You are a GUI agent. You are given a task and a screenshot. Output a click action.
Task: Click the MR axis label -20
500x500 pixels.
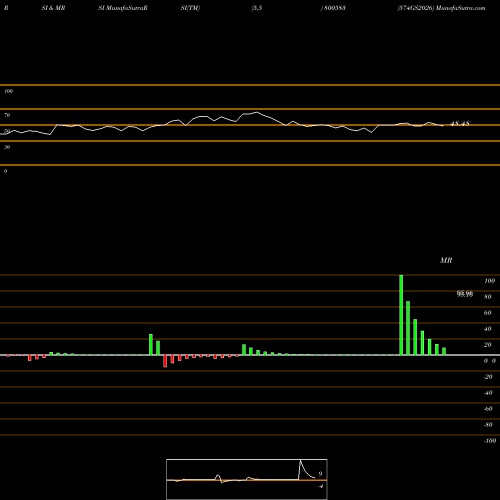pos(488,377)
